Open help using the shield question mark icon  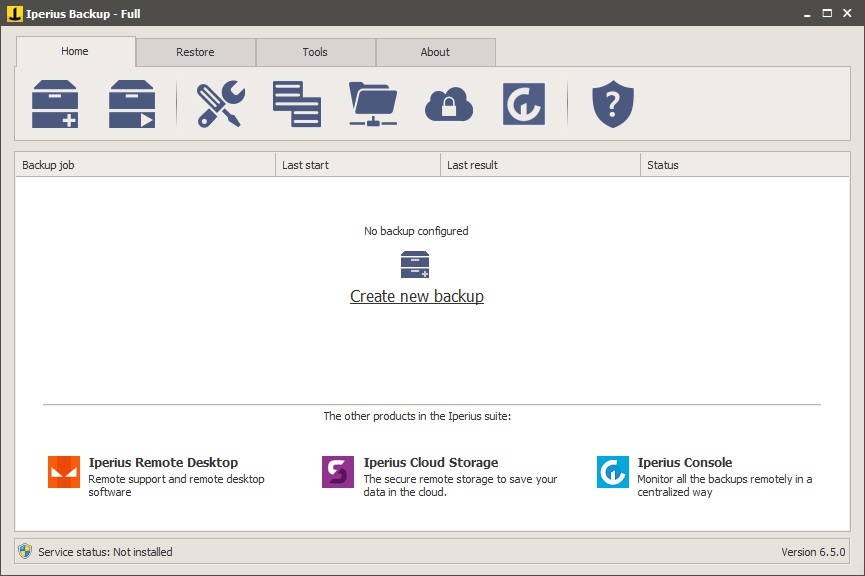click(x=612, y=103)
